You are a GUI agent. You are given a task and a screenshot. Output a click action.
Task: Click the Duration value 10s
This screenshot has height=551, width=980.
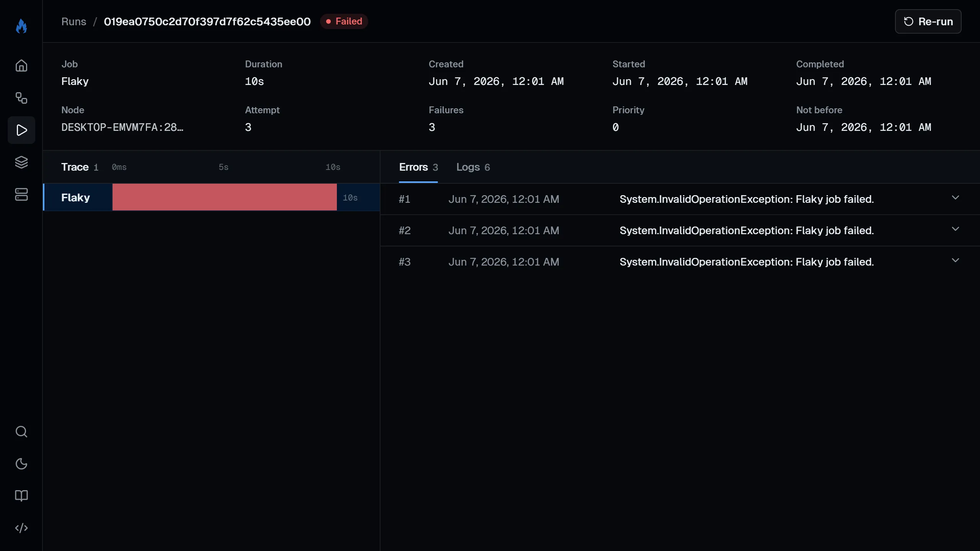[255, 82]
